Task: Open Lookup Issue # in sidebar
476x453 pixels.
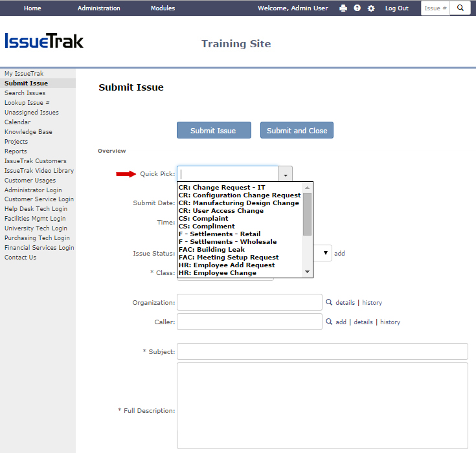Action: (x=27, y=102)
